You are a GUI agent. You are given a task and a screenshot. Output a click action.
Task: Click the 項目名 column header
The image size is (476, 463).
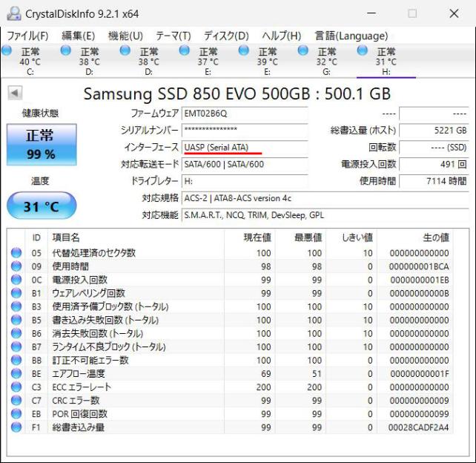tap(136, 237)
